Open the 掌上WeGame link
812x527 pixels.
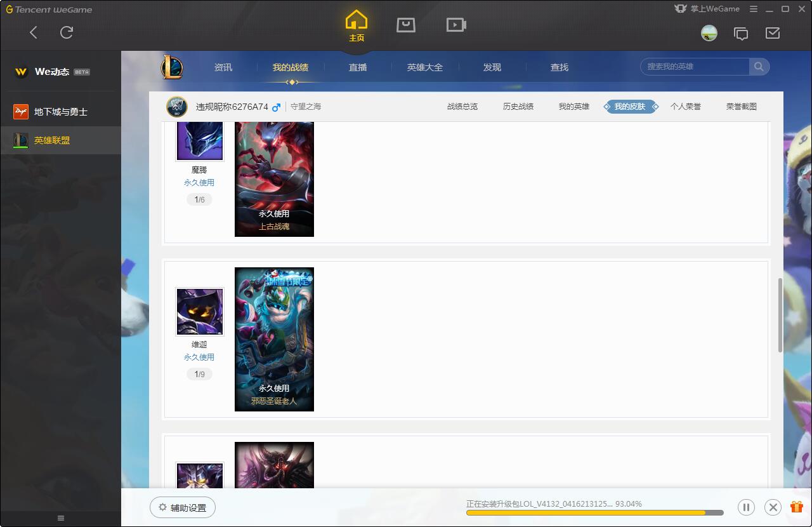pyautogui.click(x=707, y=9)
